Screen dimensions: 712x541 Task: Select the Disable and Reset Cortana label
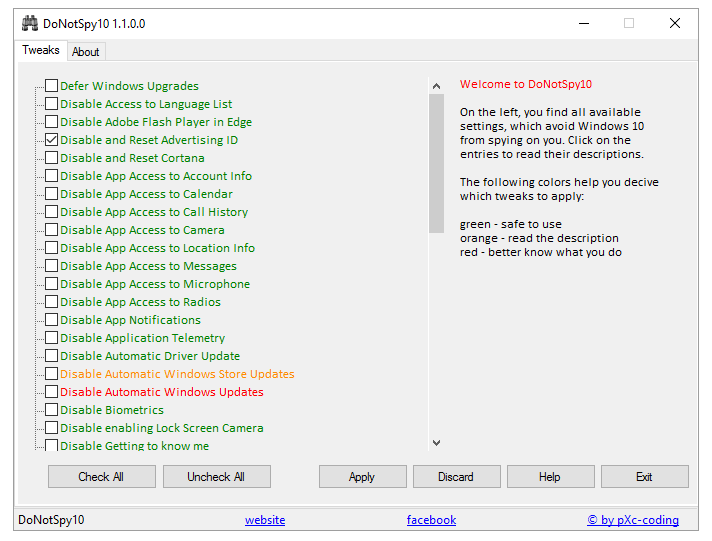(132, 158)
